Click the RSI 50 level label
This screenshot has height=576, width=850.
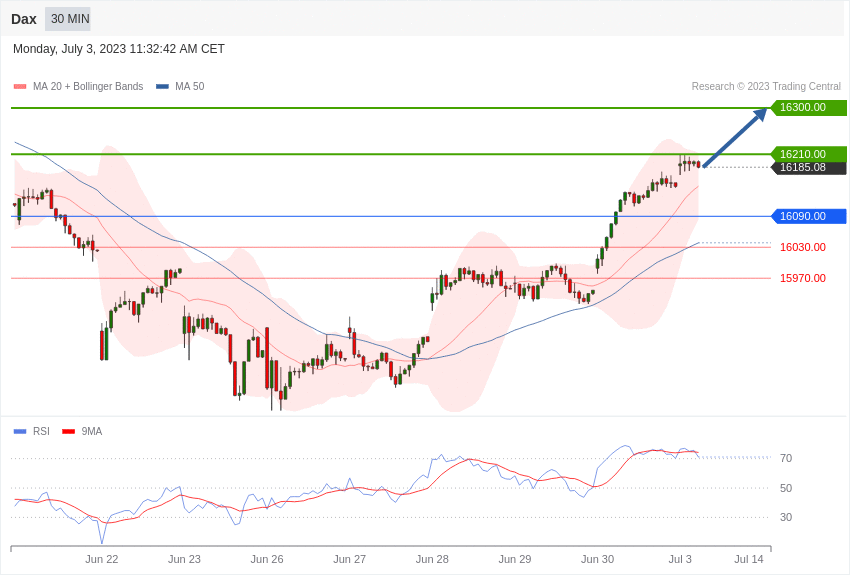pos(786,488)
